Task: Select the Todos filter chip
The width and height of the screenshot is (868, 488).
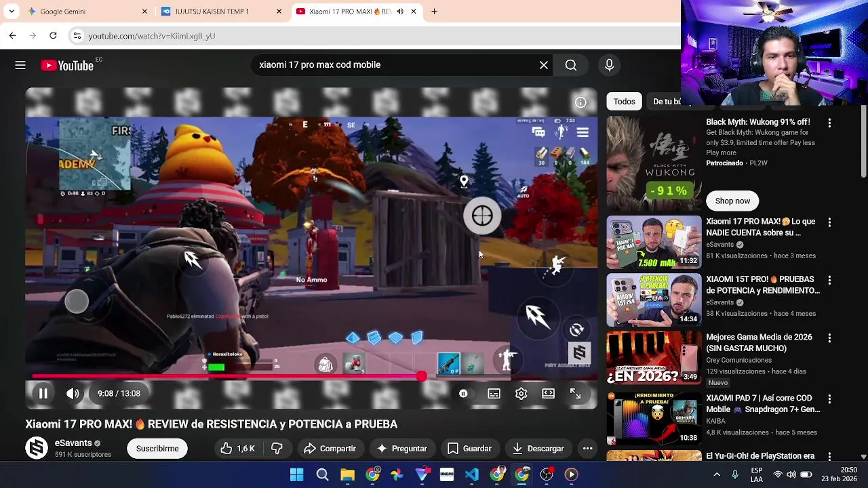Action: (624, 102)
